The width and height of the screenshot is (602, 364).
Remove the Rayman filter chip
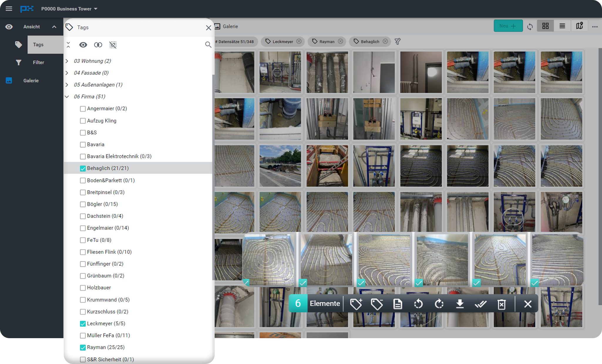pyautogui.click(x=340, y=41)
